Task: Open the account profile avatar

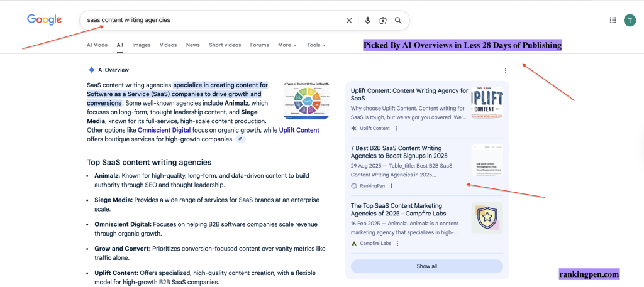Action: coord(630,21)
